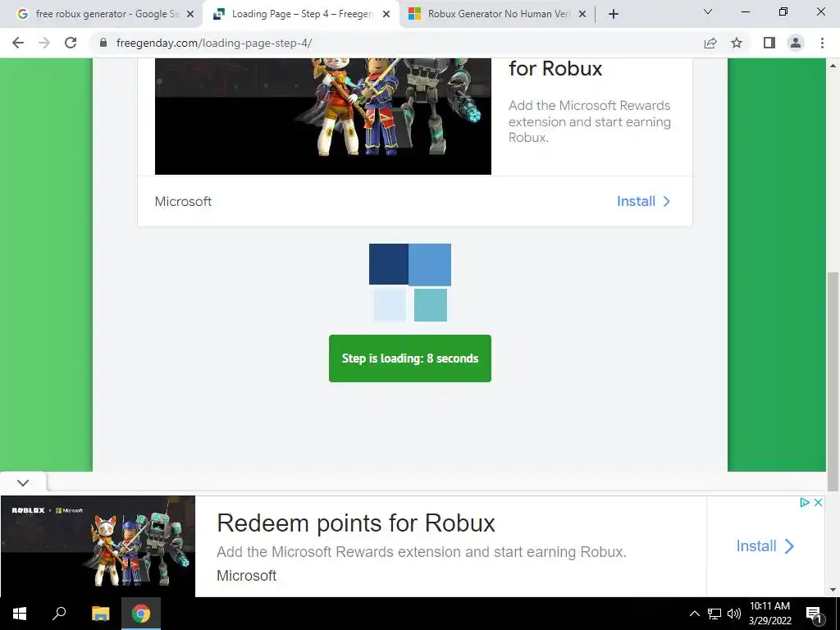The height and width of the screenshot is (630, 840).
Task: Open the Chrome side panel
Action: click(769, 43)
